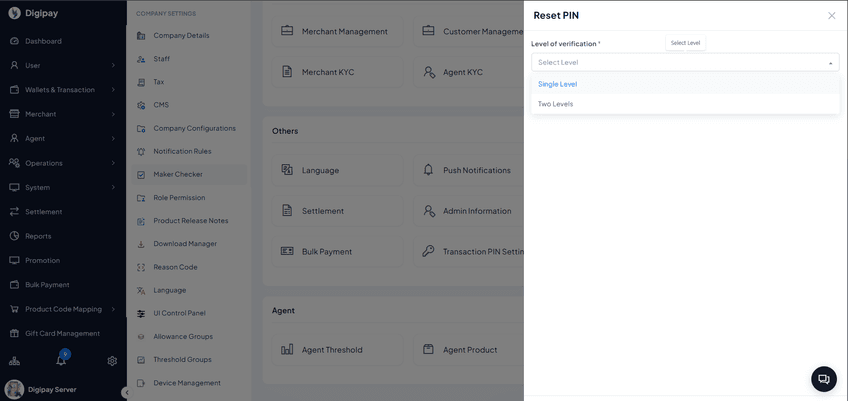Click the Operations gears icon

15,163
